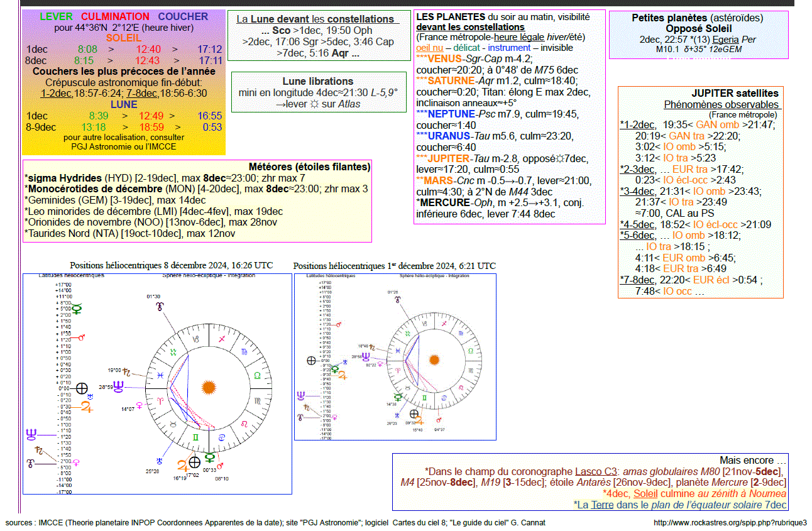Click the underlined 'oeil nu' legend entry
This screenshot has width=812, height=531.
click(x=429, y=47)
